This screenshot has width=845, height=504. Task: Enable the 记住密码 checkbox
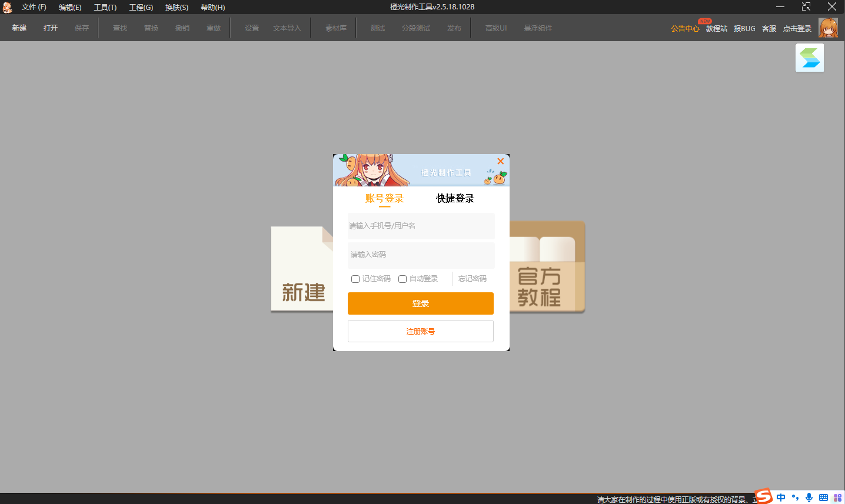point(355,279)
